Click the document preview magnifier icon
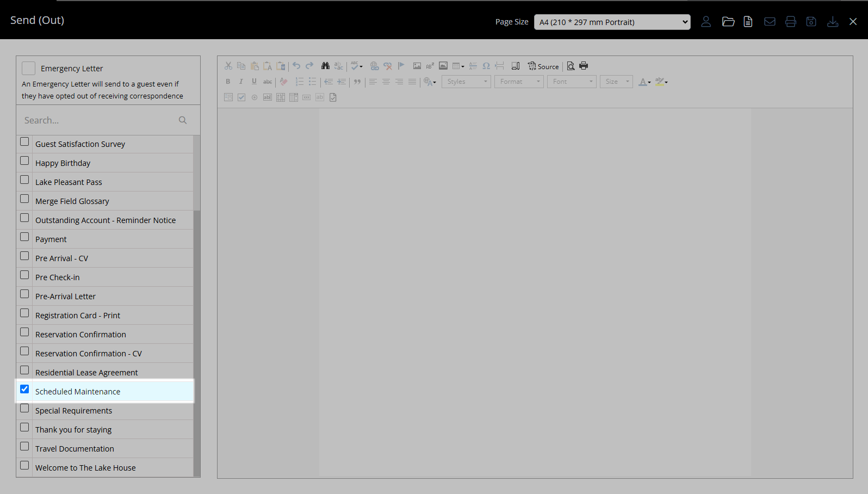868x494 pixels. coord(571,66)
